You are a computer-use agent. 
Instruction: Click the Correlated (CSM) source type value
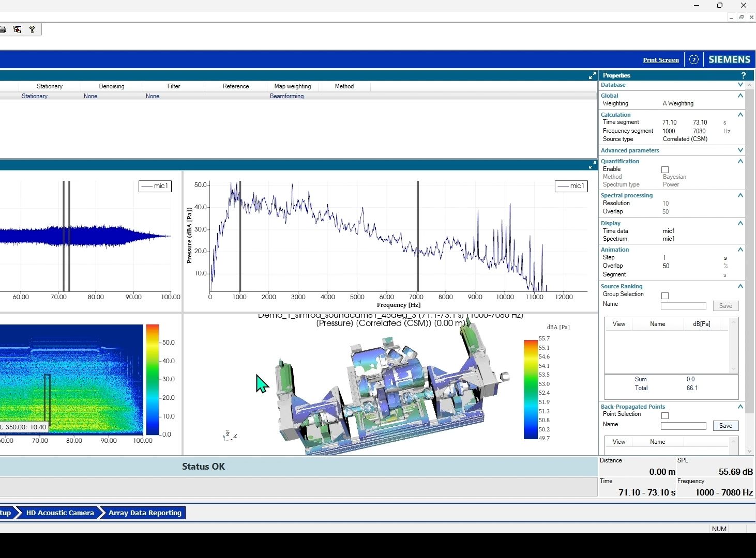685,139
